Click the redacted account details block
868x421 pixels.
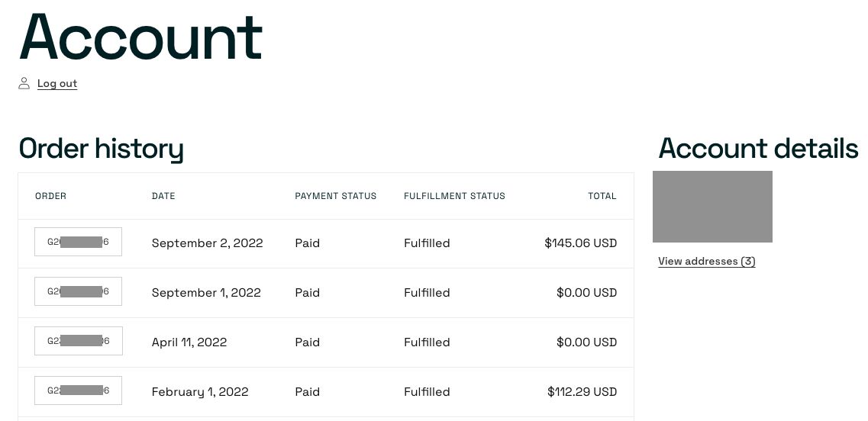(712, 207)
